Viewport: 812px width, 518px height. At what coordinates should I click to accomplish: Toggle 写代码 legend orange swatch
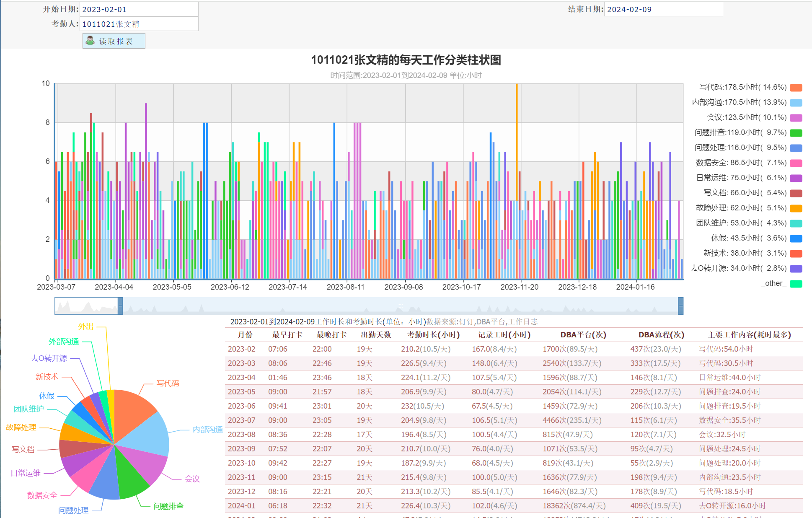tap(796, 88)
